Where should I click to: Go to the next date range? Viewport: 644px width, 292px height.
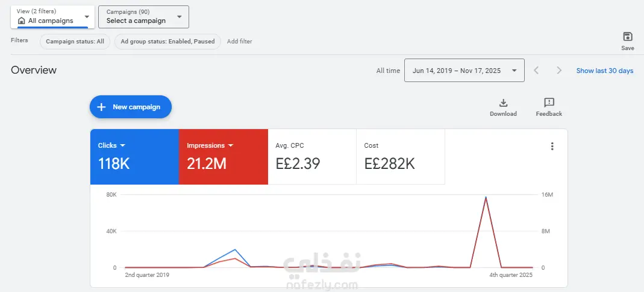tap(559, 71)
